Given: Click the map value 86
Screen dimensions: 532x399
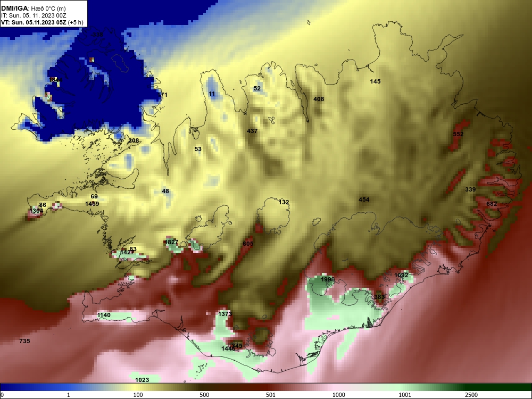Looking at the screenshot, I should 43,205.
